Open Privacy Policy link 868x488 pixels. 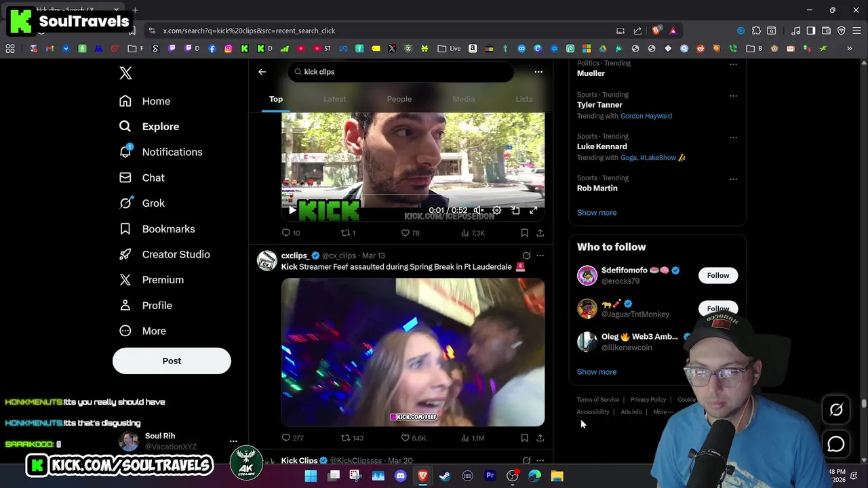pos(648,400)
